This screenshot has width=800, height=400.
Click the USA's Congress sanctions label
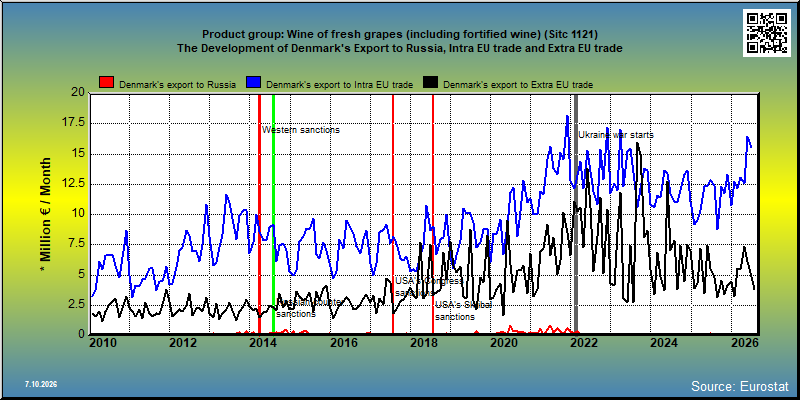coord(429,287)
